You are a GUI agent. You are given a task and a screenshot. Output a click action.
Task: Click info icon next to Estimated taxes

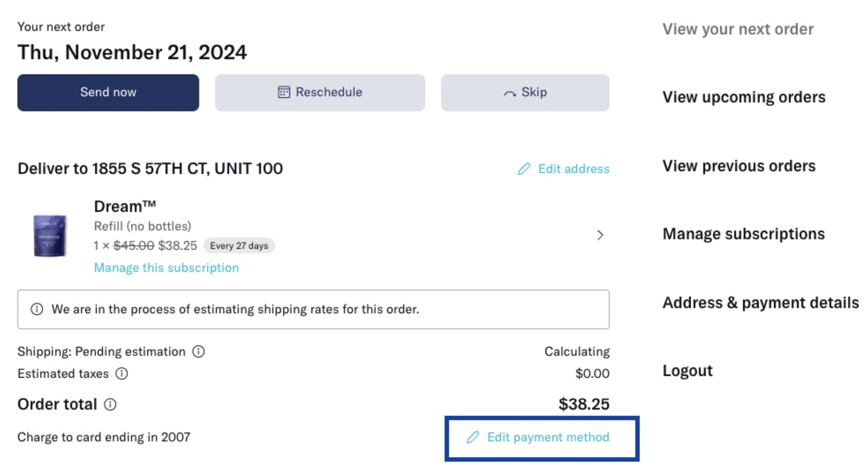tap(121, 374)
